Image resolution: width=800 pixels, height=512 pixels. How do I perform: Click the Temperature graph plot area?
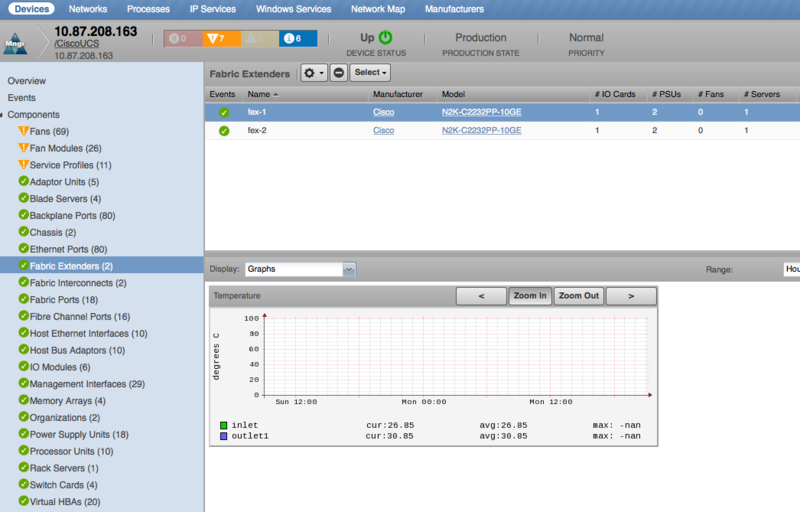(x=457, y=356)
